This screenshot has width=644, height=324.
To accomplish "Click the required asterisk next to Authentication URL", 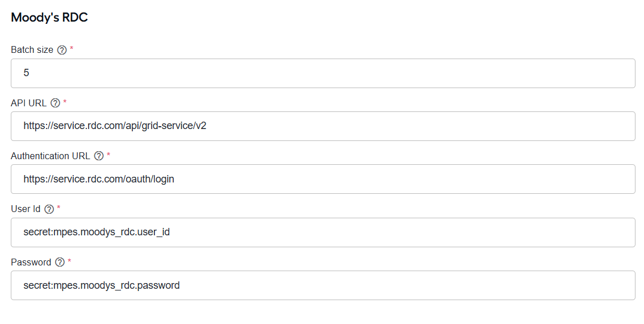I will (108, 155).
